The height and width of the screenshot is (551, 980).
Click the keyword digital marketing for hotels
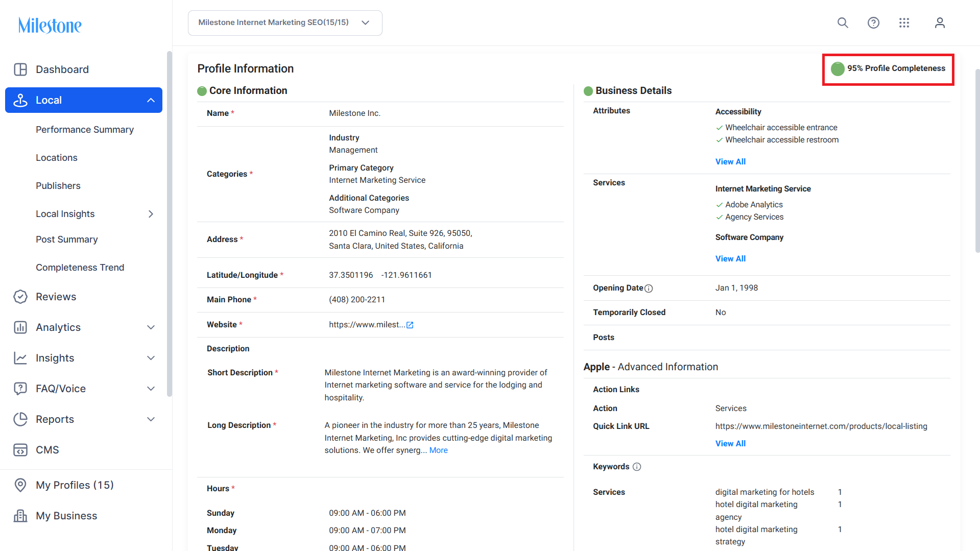[765, 492]
